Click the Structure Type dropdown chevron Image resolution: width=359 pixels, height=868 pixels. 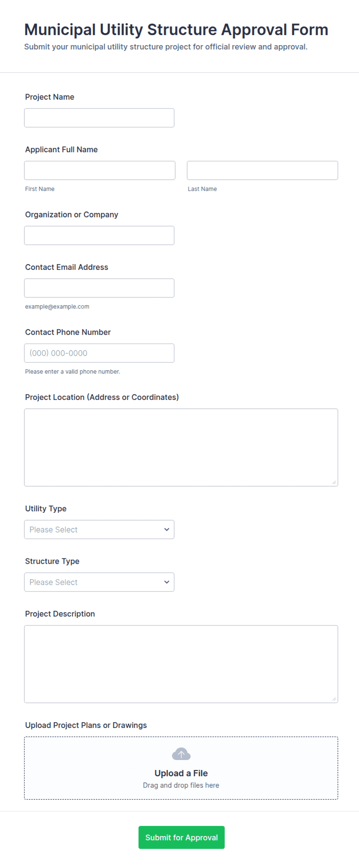(x=167, y=582)
